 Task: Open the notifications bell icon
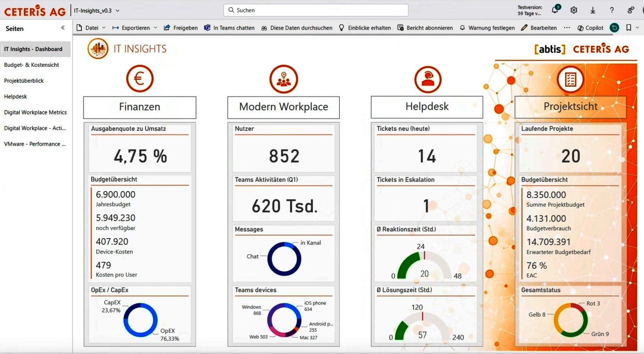(x=554, y=10)
